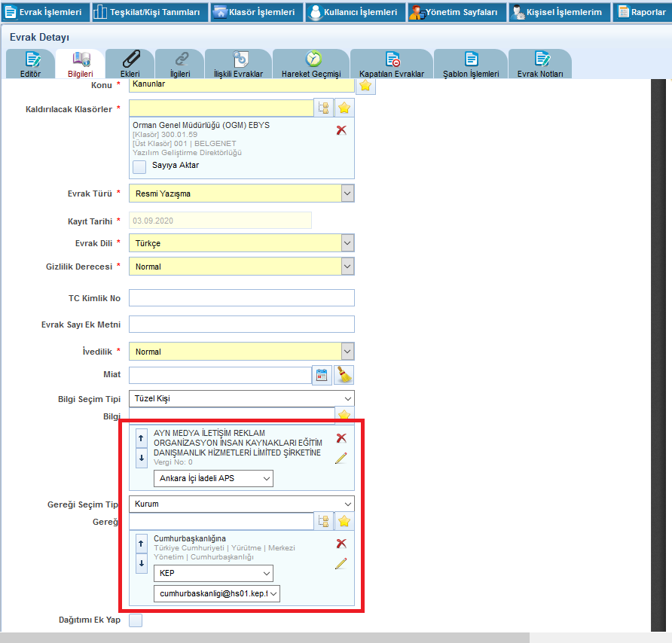
Task: Enable the Sayıya Aktar checkbox
Action: coord(139,166)
